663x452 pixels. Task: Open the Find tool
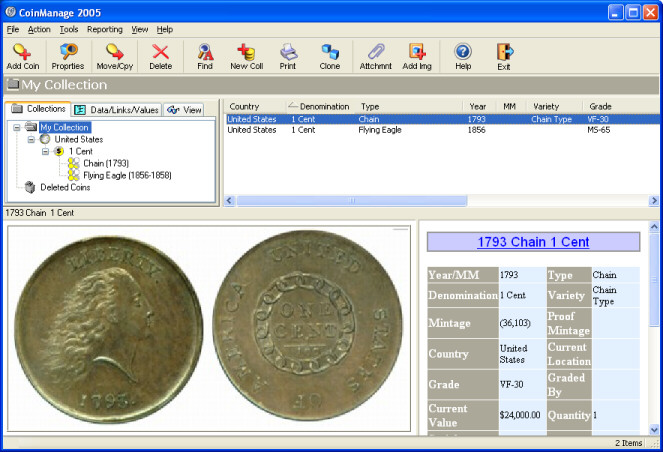pos(205,56)
